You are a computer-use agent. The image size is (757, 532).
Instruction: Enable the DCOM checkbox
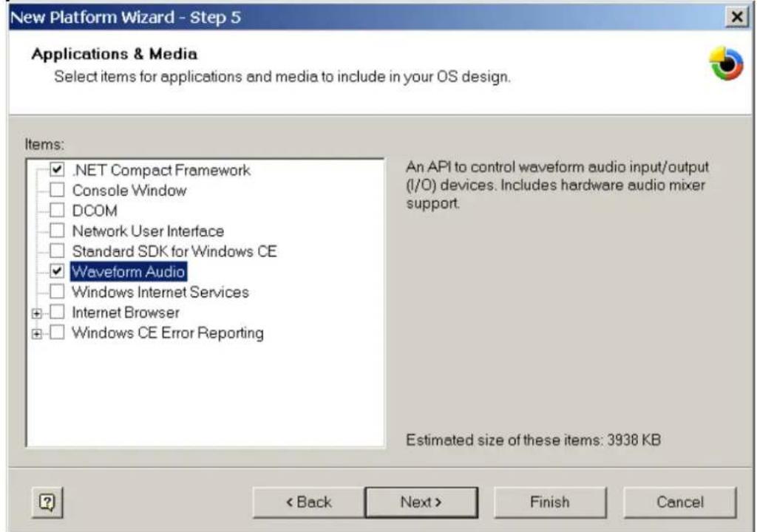pos(57,210)
